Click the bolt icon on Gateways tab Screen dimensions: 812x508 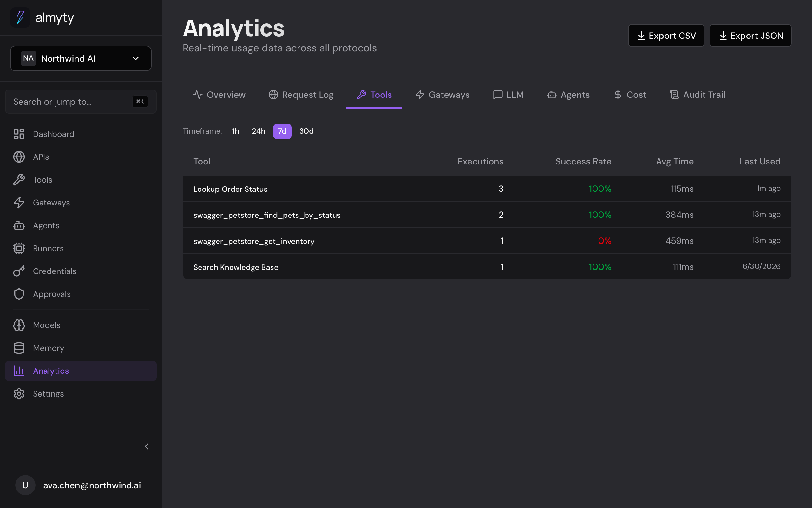pos(420,95)
